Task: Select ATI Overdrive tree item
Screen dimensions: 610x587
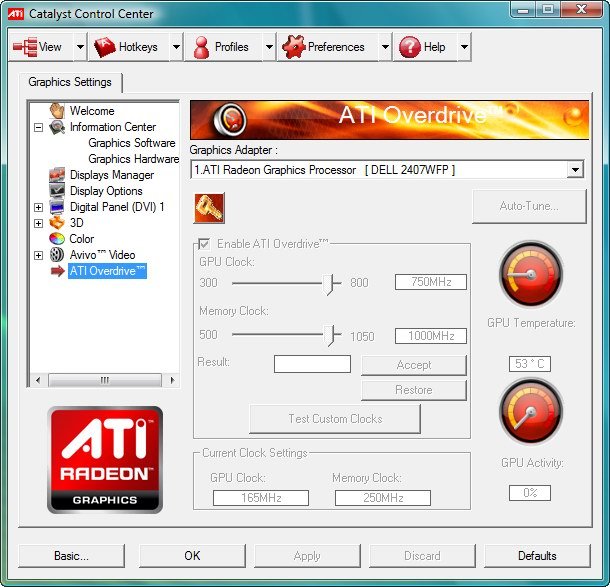Action: pyautogui.click(x=107, y=271)
